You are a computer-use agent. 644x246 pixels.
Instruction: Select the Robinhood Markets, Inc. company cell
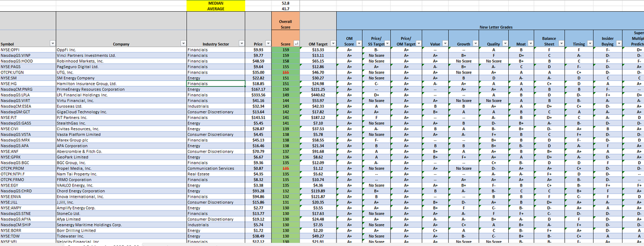point(121,61)
